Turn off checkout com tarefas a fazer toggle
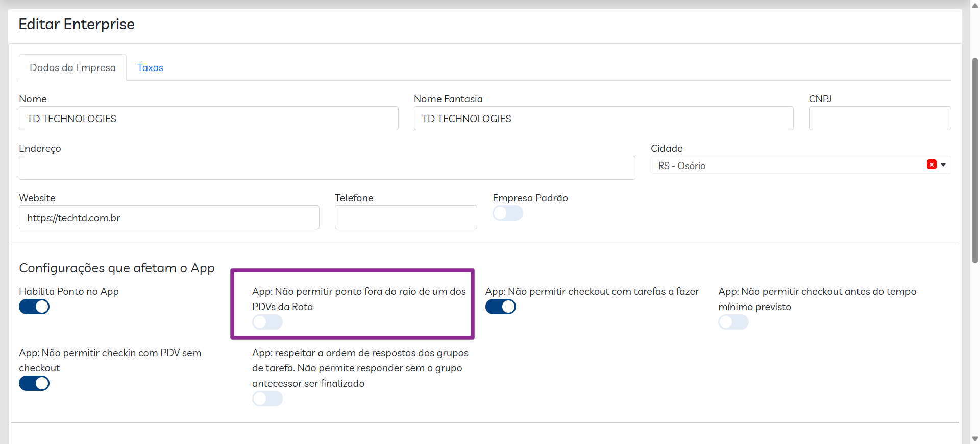 [x=500, y=307]
